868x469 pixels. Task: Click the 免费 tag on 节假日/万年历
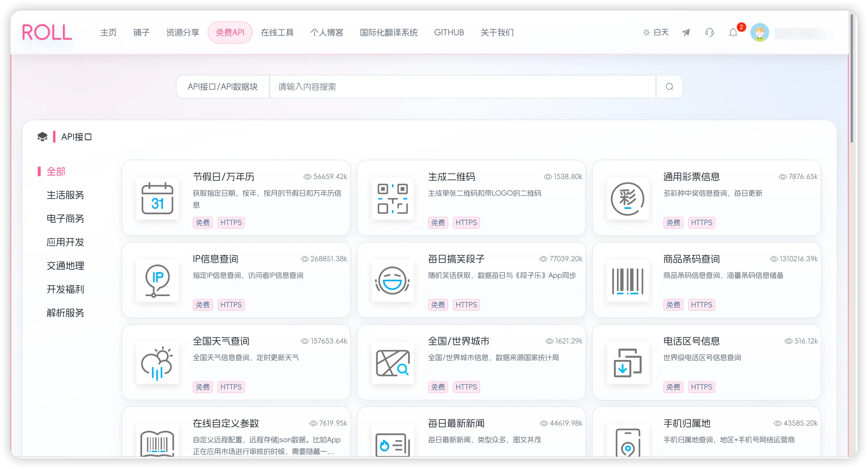203,222
